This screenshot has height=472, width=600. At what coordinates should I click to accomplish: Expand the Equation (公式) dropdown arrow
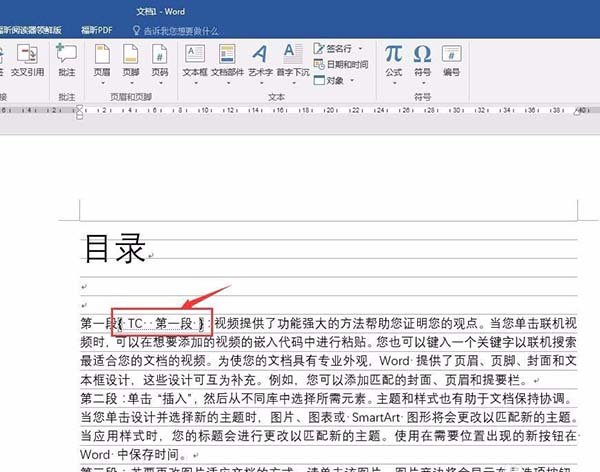coord(395,83)
